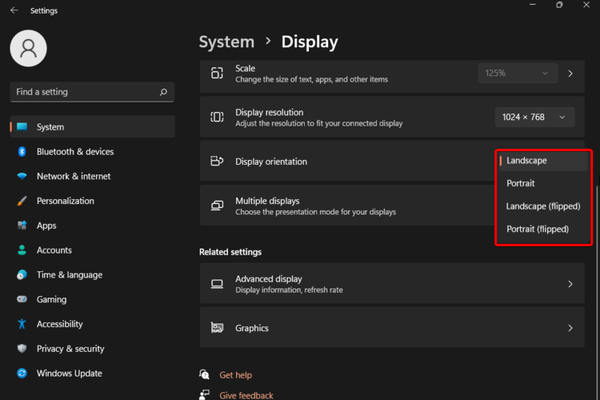Click the Multiple displays icon
600x400 pixels.
(217, 206)
